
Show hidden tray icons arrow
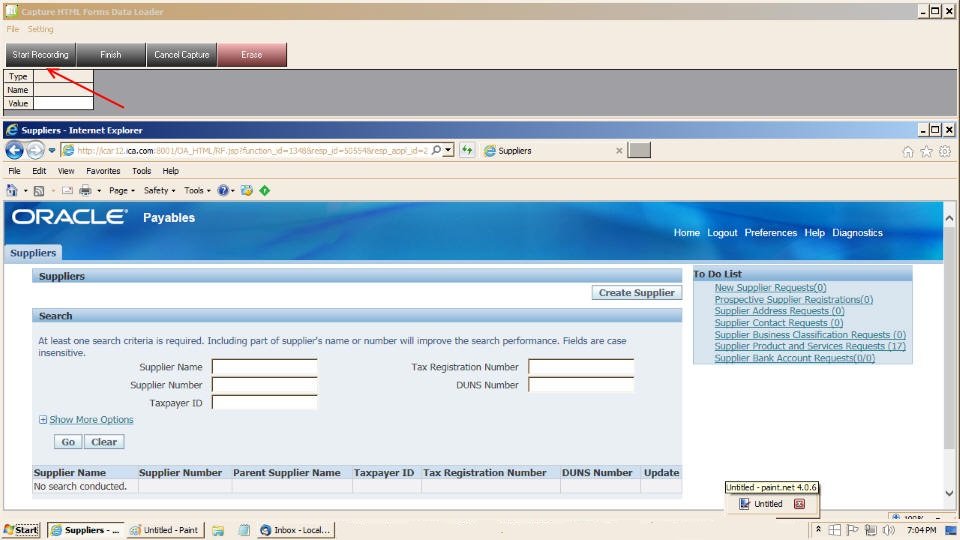click(818, 529)
